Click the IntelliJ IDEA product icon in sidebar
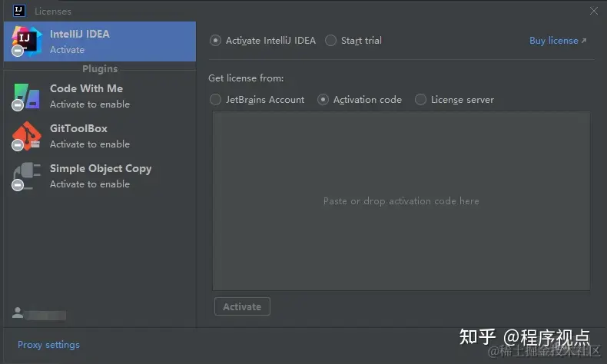This screenshot has width=607, height=364. [26, 41]
